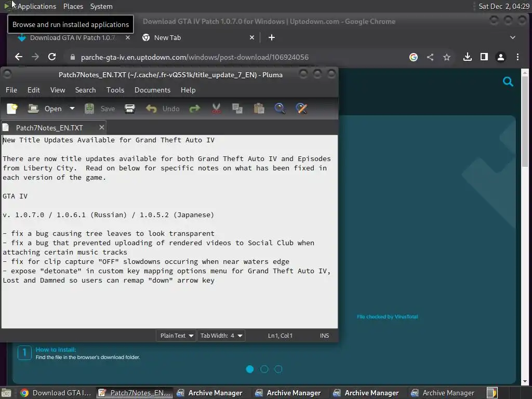Image resolution: width=532 pixels, height=399 pixels.
Task: Select the Patch7Notes_EN.TXT document tab
Action: click(x=49, y=128)
